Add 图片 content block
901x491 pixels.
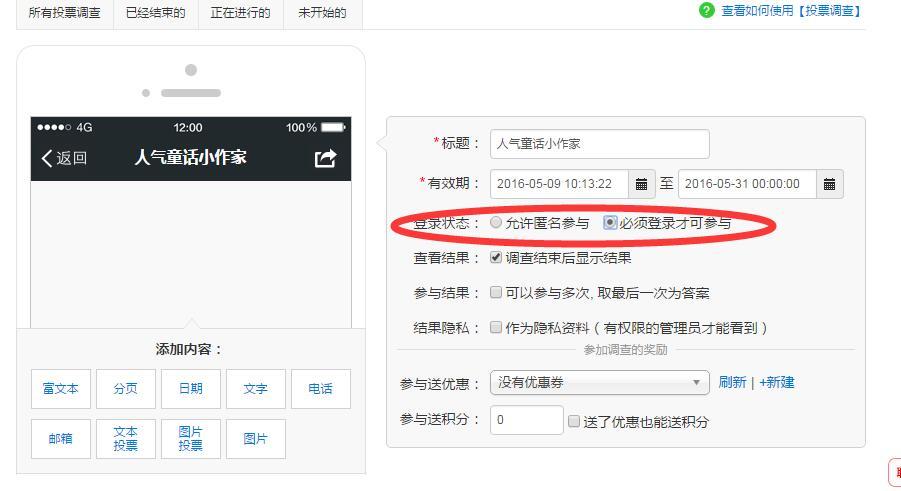(x=256, y=439)
